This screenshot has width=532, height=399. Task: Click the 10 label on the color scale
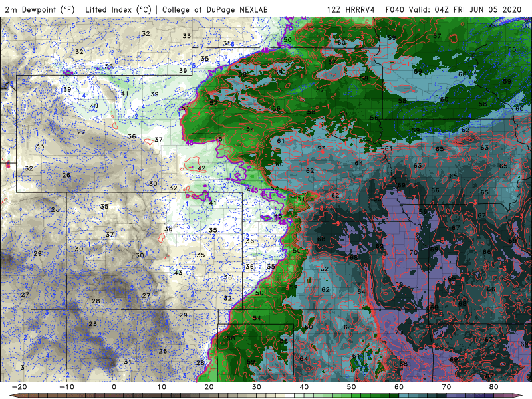point(162,387)
